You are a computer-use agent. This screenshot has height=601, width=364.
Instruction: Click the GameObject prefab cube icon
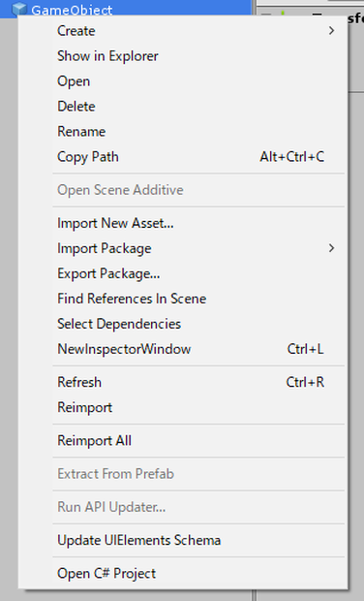[19, 9]
